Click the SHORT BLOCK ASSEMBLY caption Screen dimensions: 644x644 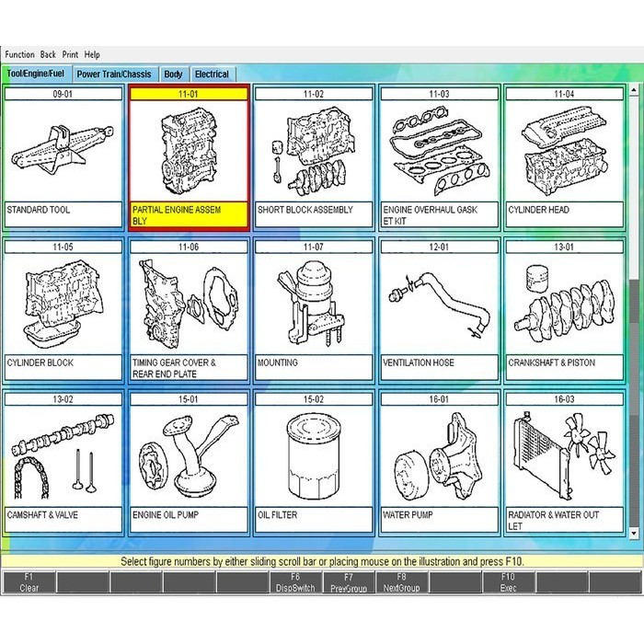(314, 214)
